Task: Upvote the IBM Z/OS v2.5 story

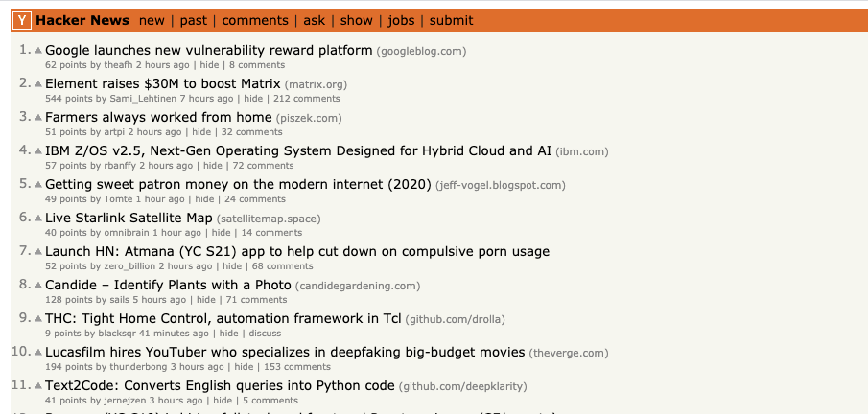Action: click(x=38, y=151)
